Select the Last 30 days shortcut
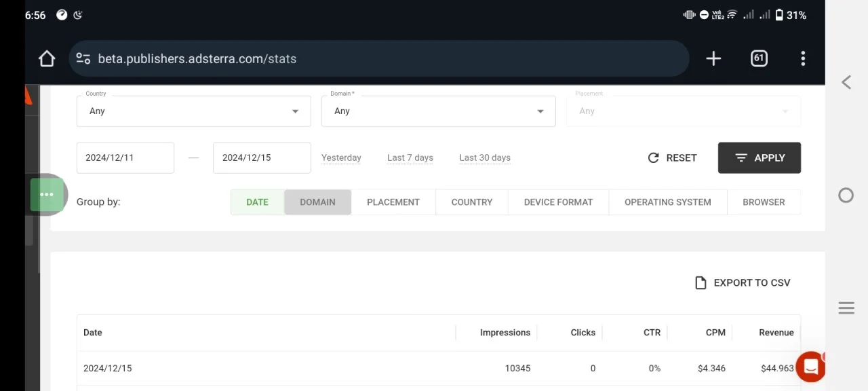The height and width of the screenshot is (391, 868). coord(485,157)
